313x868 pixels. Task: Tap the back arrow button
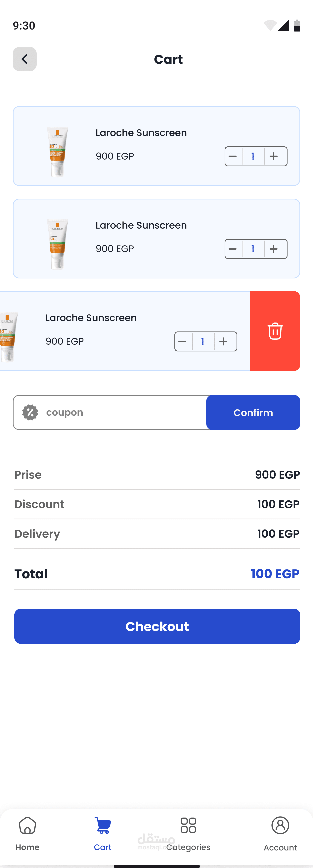tap(24, 59)
